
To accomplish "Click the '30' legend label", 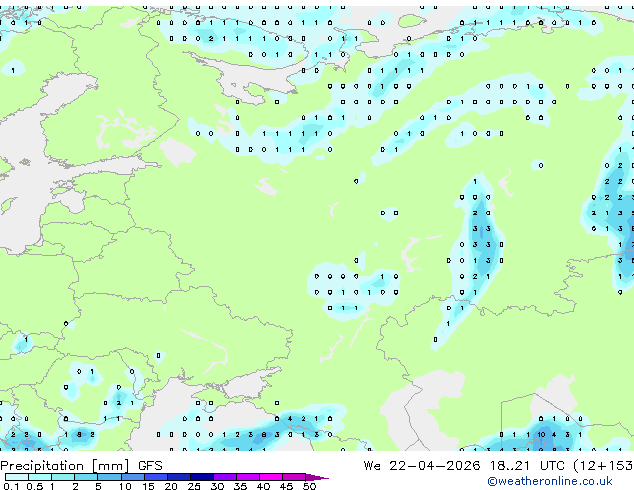I will [217, 486].
